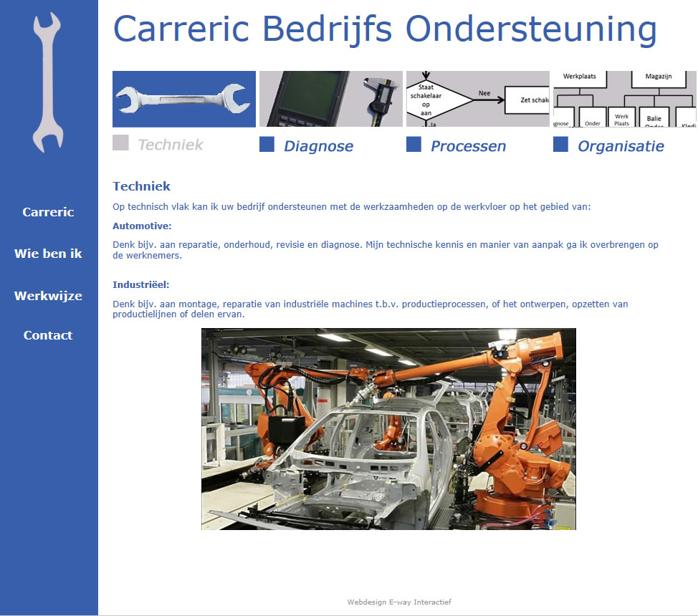Viewport: 698px width, 616px height.
Task: Open the Wie ben ik page
Action: click(48, 253)
